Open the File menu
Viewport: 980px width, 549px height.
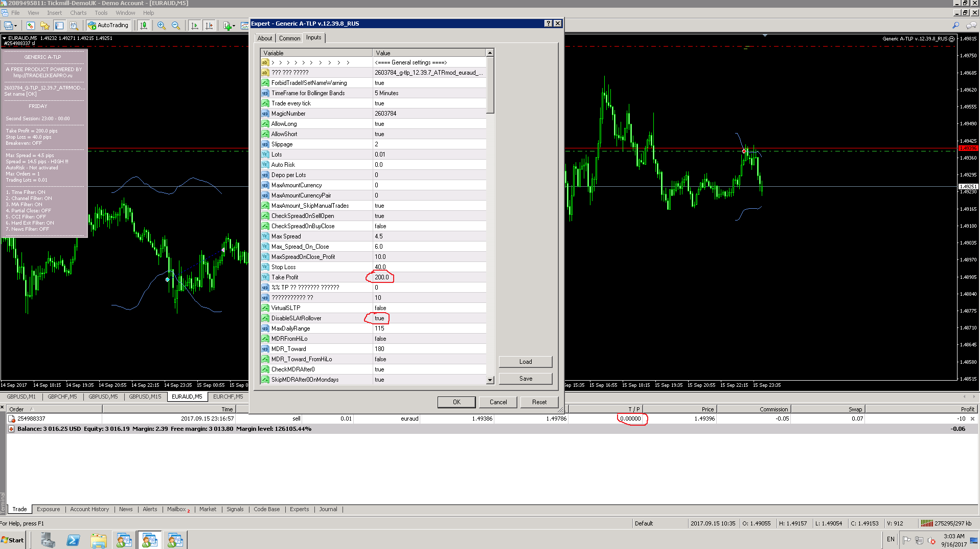coord(15,13)
